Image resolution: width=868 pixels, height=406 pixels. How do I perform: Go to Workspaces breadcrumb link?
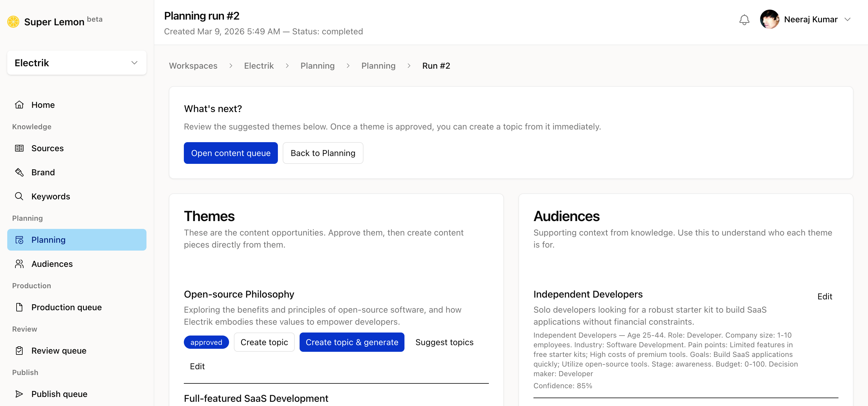193,66
